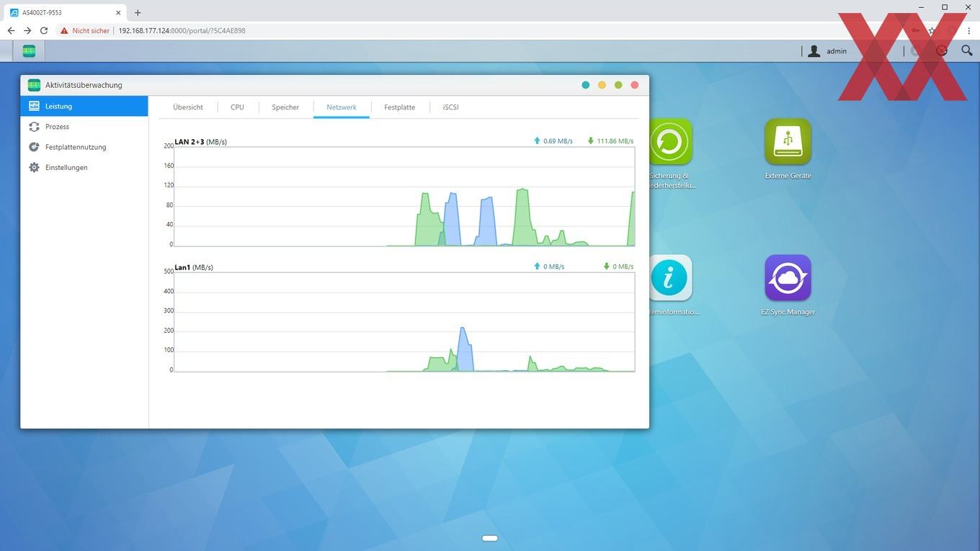Click the Festplattennutzung pie icon
Viewport: 980px width, 551px height.
(x=34, y=147)
